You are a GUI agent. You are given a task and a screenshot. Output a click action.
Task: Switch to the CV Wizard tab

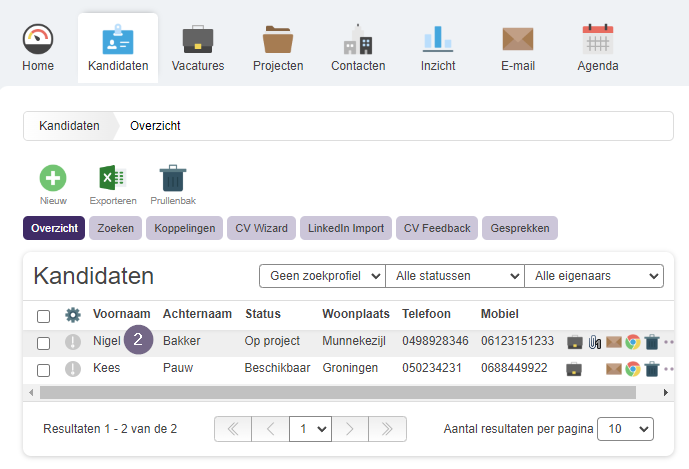[261, 228]
